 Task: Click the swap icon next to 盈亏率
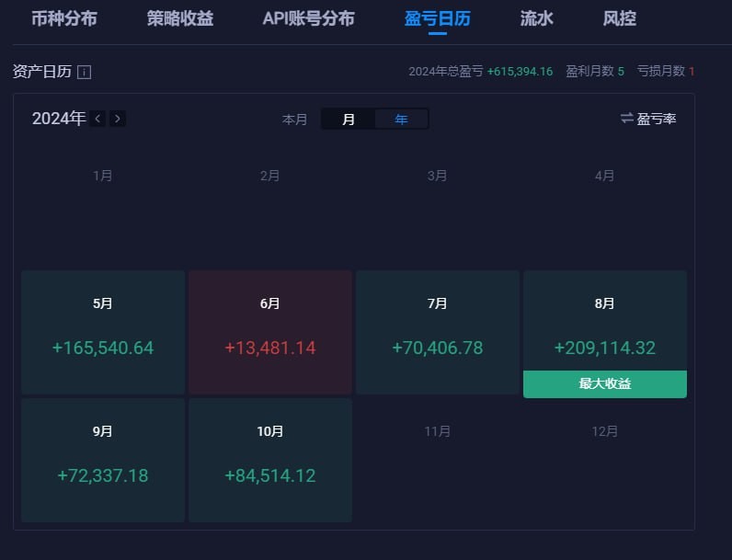click(x=627, y=118)
